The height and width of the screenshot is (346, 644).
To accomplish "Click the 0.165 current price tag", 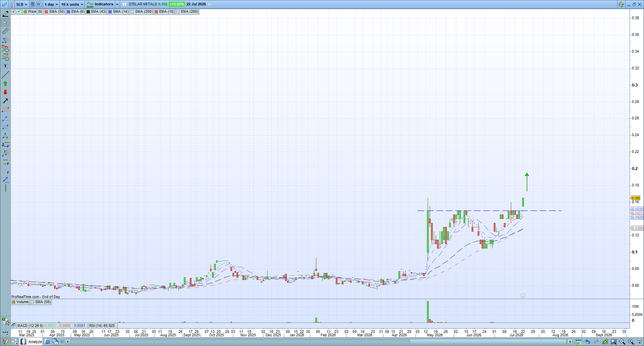I will tap(637, 198).
